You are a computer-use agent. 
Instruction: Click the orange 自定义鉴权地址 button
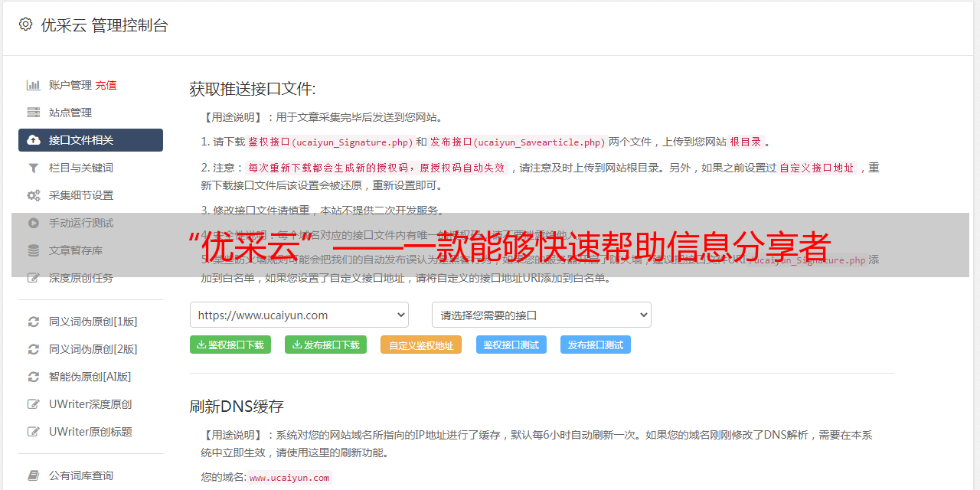click(x=420, y=345)
